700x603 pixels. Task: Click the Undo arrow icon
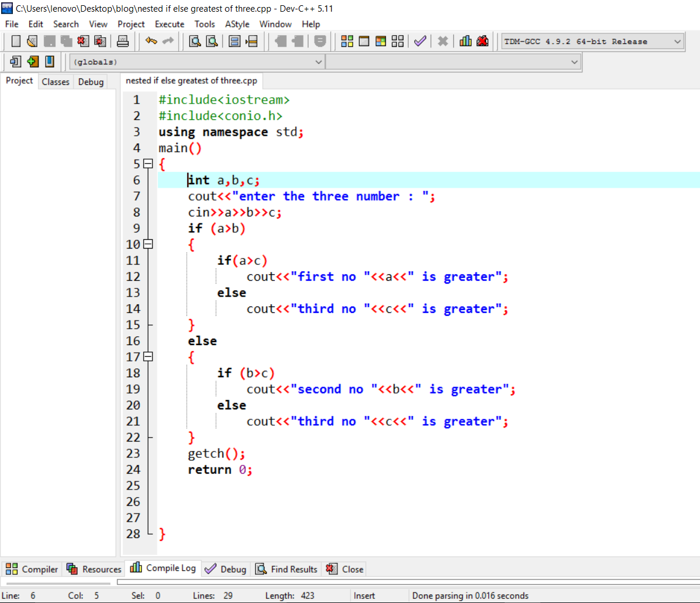(x=151, y=41)
